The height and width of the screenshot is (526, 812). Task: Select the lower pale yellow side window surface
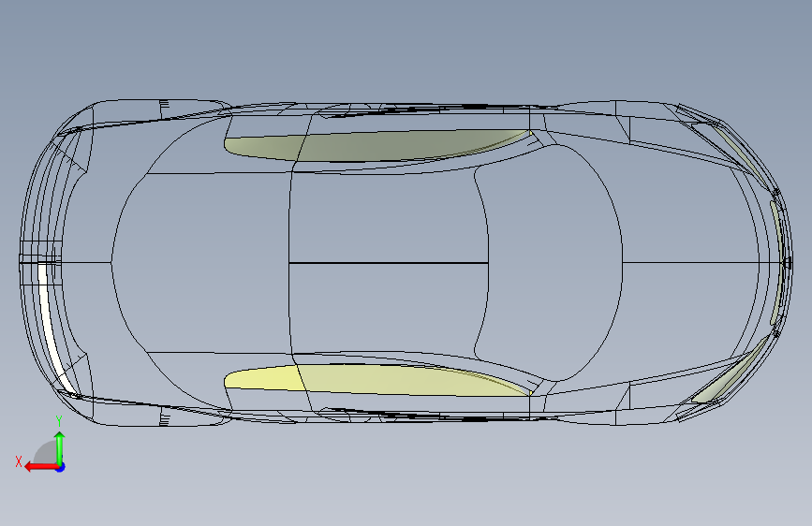pos(378,381)
